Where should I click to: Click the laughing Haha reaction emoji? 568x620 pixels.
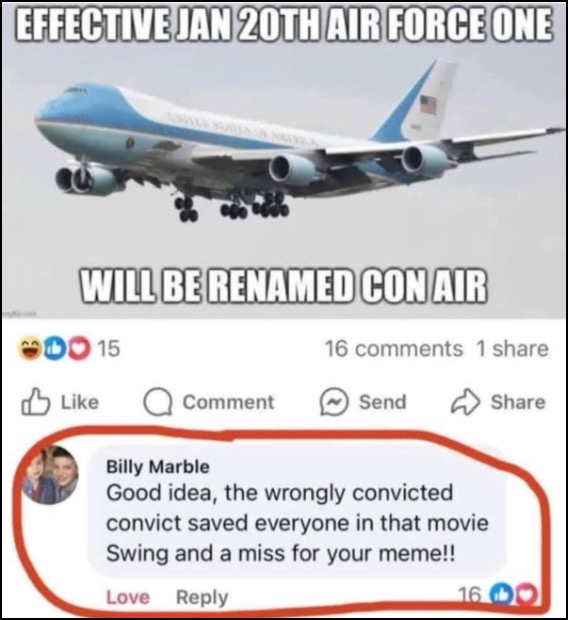pyautogui.click(x=30, y=349)
